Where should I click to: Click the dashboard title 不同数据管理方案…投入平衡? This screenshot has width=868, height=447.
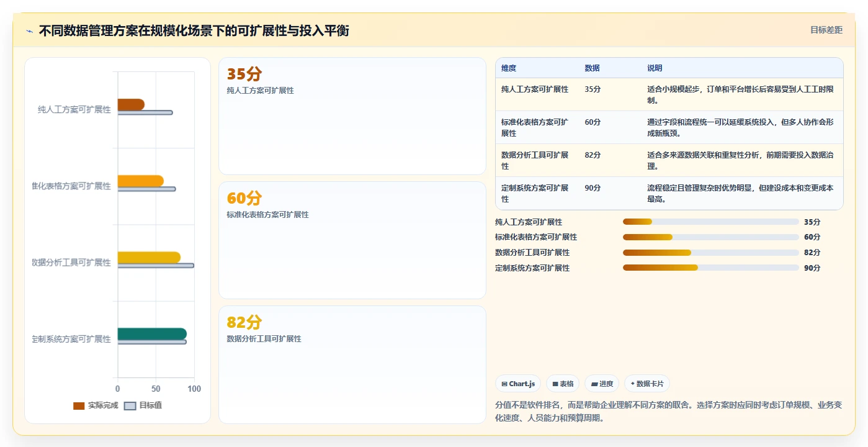(x=194, y=30)
